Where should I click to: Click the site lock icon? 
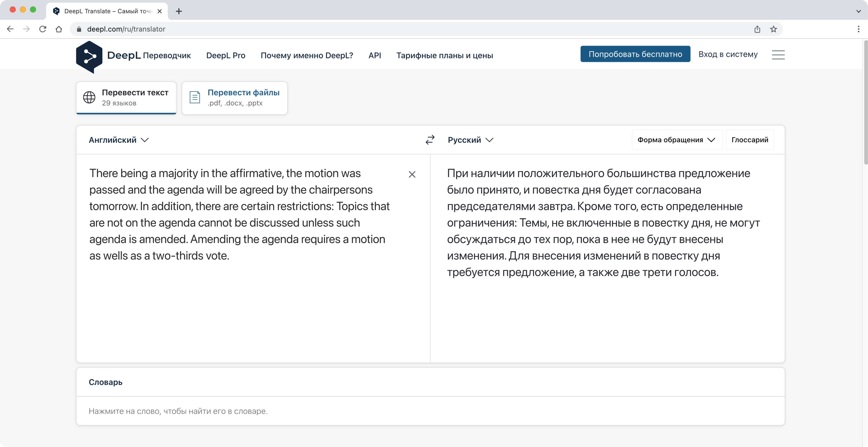[x=79, y=29]
